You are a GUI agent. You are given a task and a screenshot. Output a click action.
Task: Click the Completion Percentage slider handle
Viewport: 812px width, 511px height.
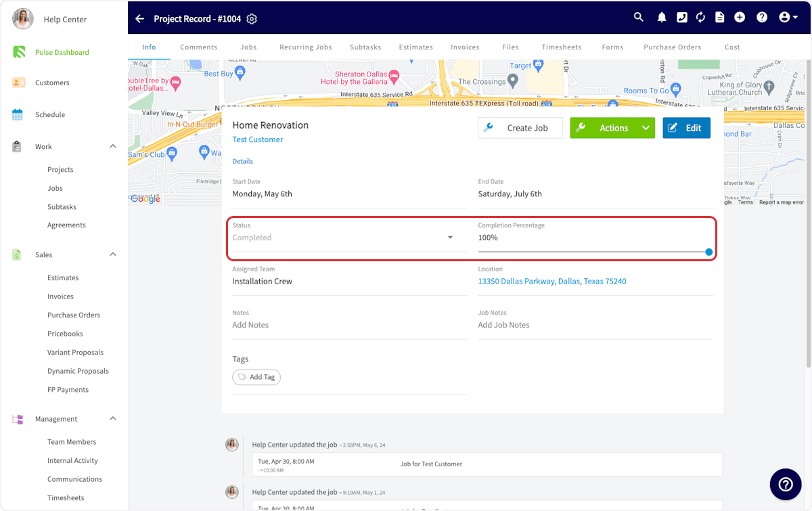coord(708,252)
